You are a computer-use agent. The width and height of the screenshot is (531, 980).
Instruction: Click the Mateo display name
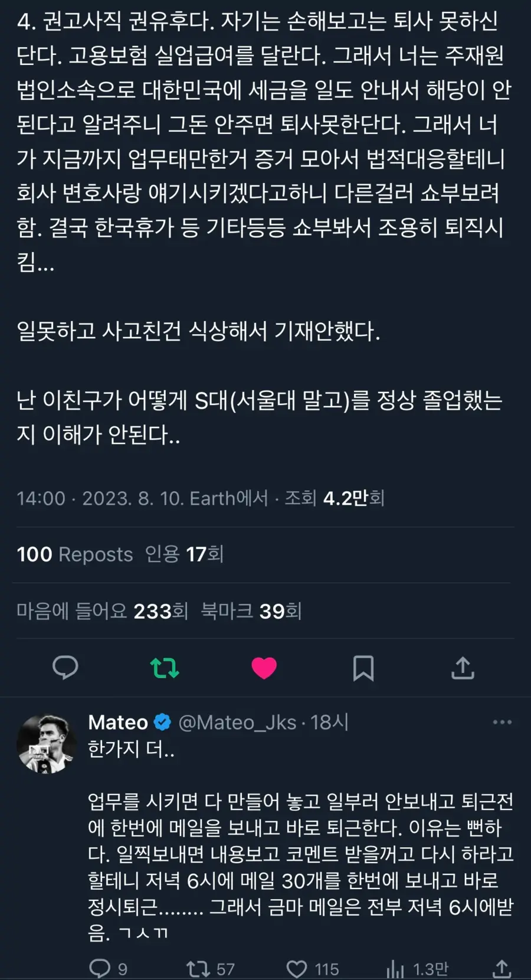118,722
